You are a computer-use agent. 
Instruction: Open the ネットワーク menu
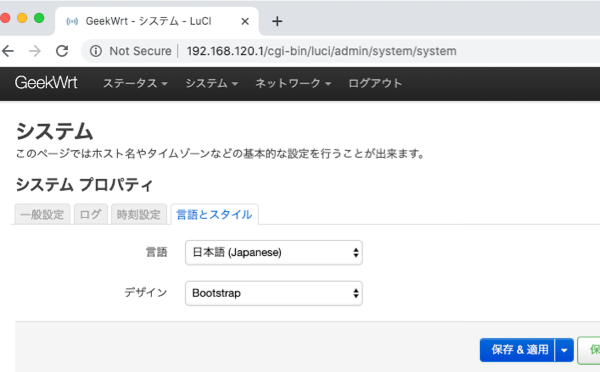coord(293,83)
